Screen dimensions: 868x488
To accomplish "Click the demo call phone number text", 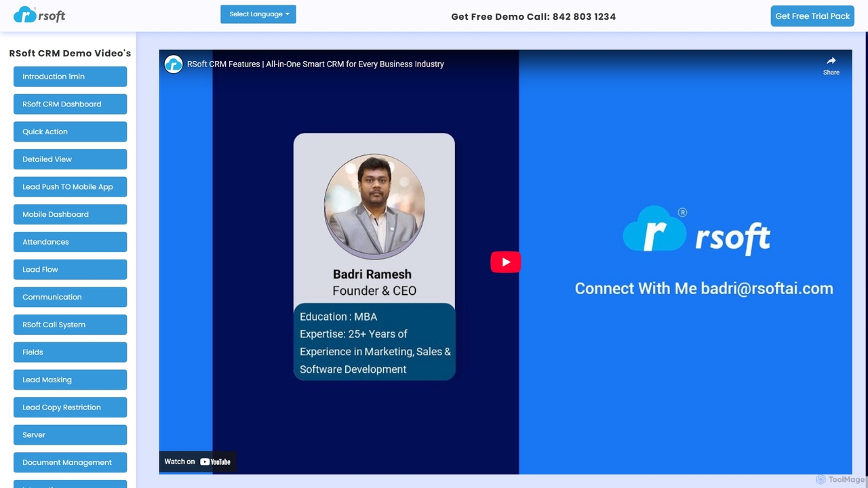I will [584, 17].
